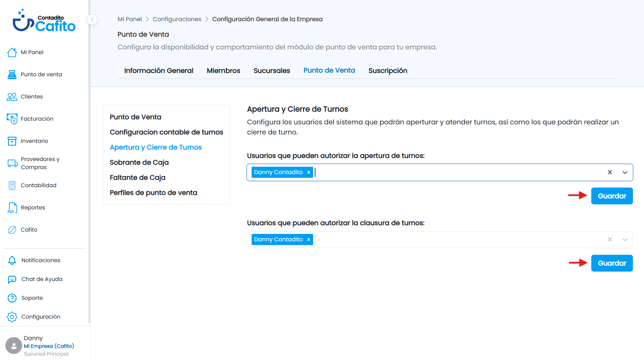Open Sobrante de Caja section
644x362 pixels.
click(x=139, y=162)
